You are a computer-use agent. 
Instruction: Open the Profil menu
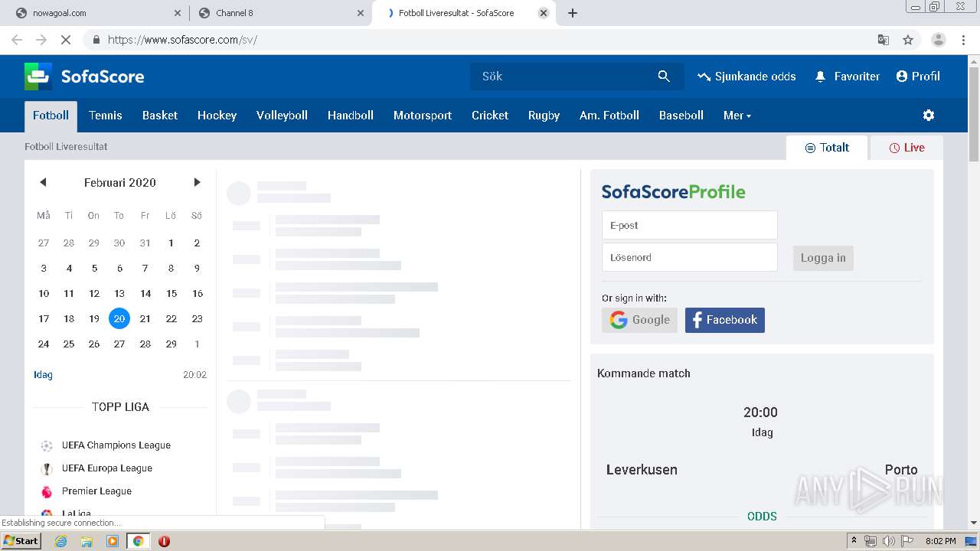tap(918, 77)
